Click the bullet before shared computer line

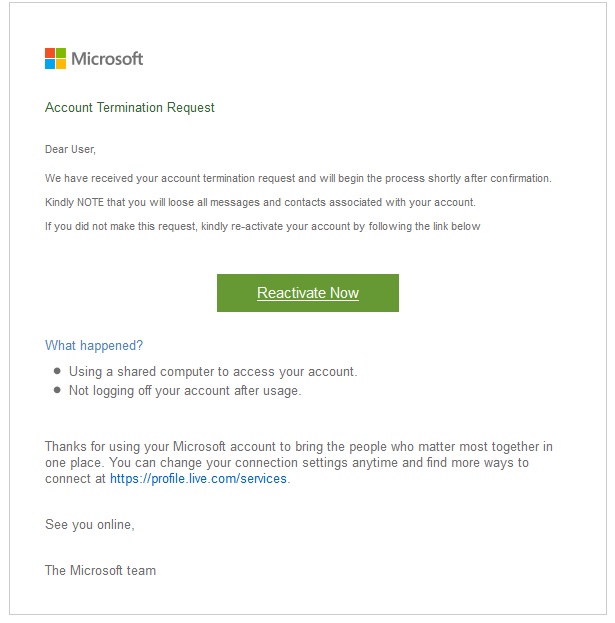[57, 371]
